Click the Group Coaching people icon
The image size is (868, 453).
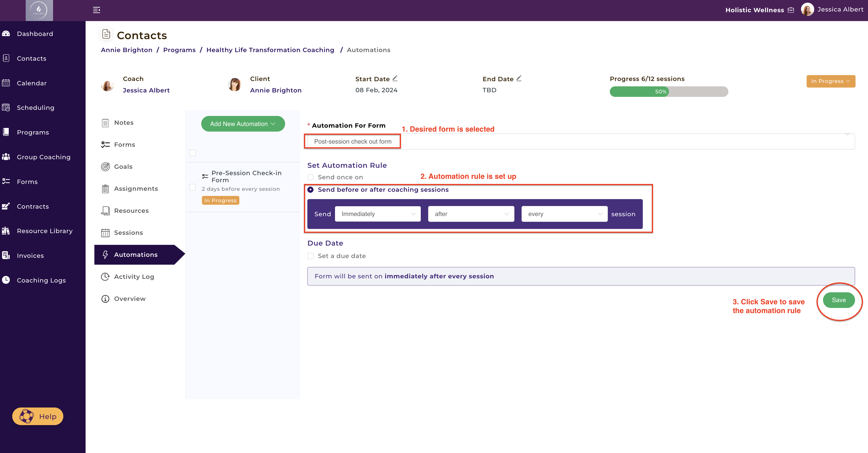tap(6, 157)
